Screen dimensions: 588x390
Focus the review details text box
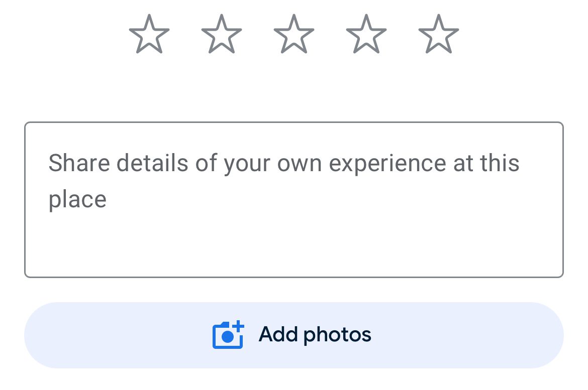coord(294,200)
